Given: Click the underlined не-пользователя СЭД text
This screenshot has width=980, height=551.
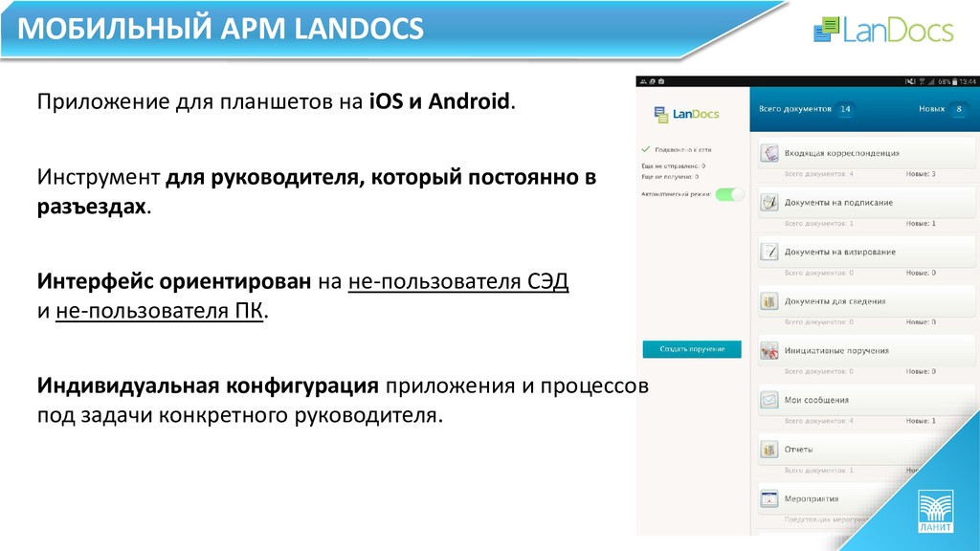Looking at the screenshot, I should (x=458, y=281).
